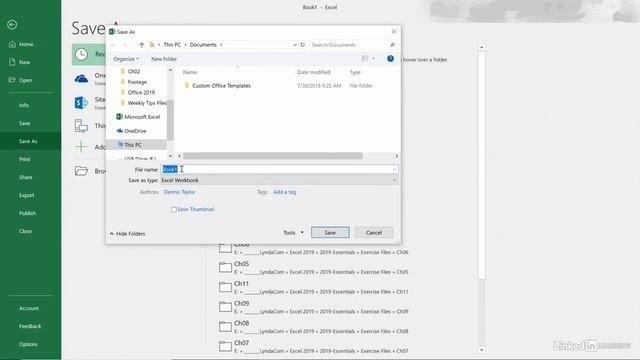Click the back arrow in Excel backstage
Screen dimensions: 640x360
point(12,25)
